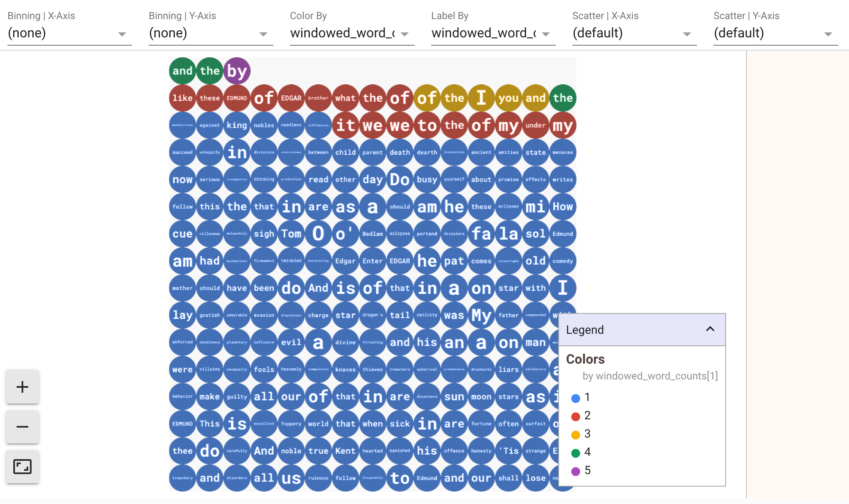The image size is (849, 504).
Task: Click the zoom in (+) button
Action: tap(23, 387)
